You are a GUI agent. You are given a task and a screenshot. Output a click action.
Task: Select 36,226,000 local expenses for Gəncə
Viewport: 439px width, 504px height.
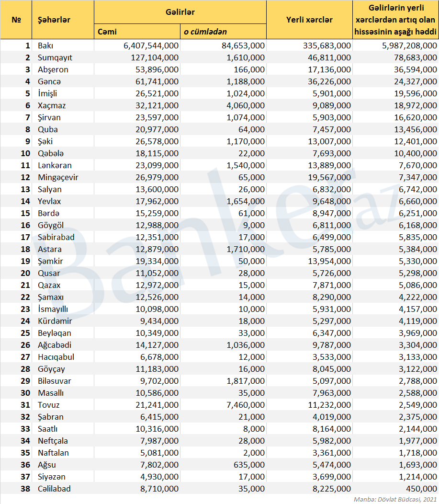pyautogui.click(x=329, y=81)
